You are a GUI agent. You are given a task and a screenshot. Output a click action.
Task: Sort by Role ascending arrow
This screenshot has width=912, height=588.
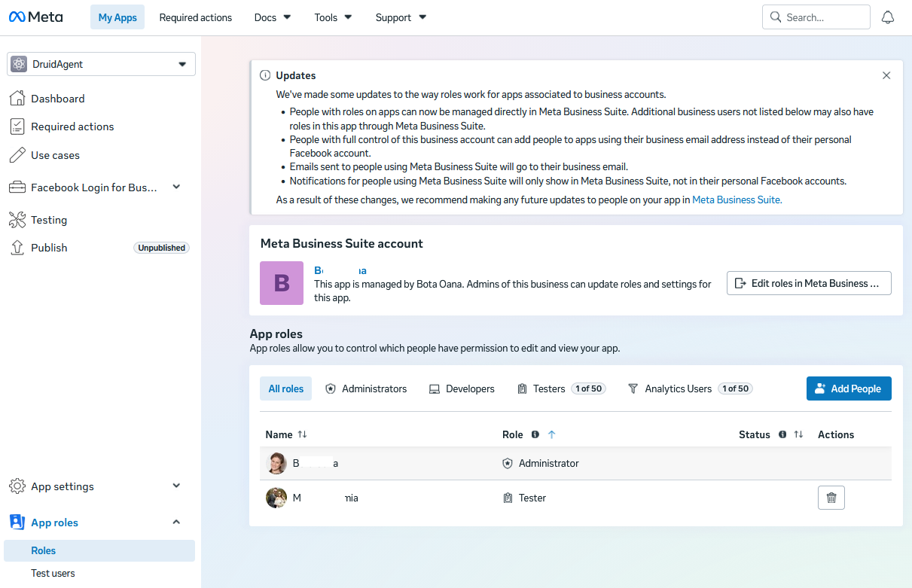click(x=551, y=434)
